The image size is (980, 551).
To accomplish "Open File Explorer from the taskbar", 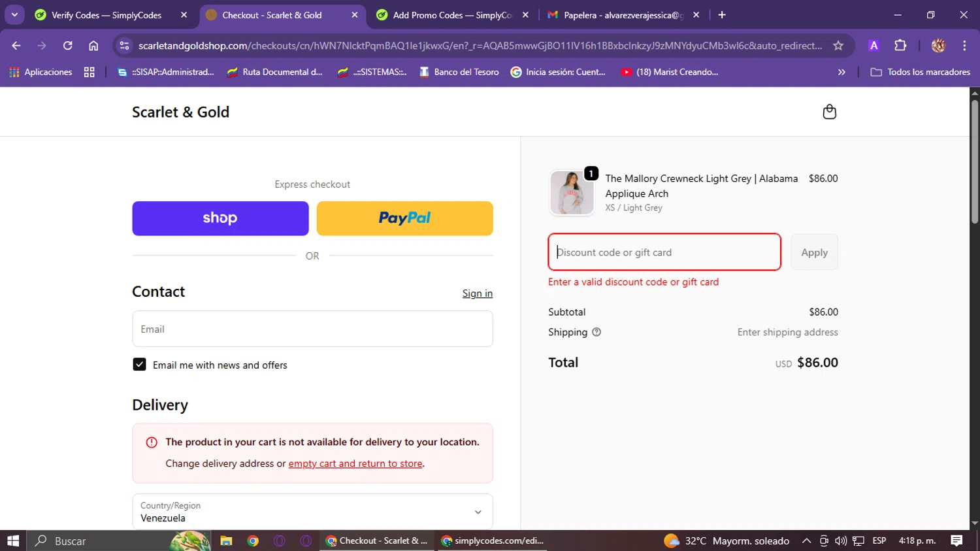I will (x=226, y=541).
